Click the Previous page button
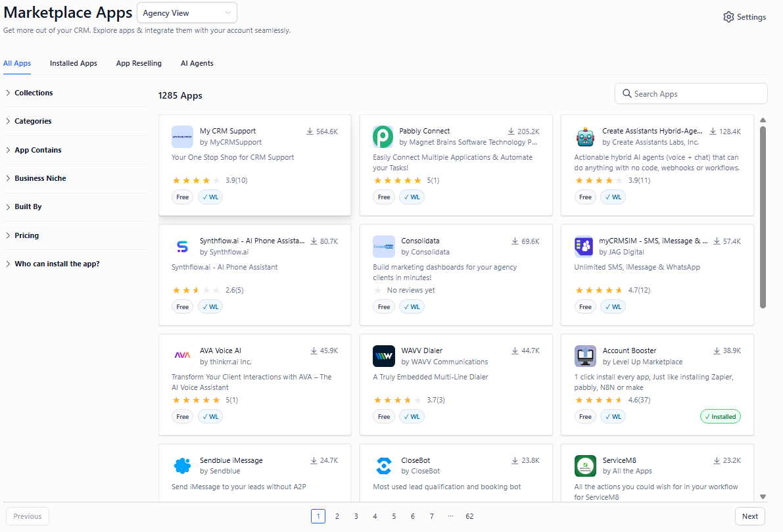Viewport: 783px width, 532px height. [28, 516]
